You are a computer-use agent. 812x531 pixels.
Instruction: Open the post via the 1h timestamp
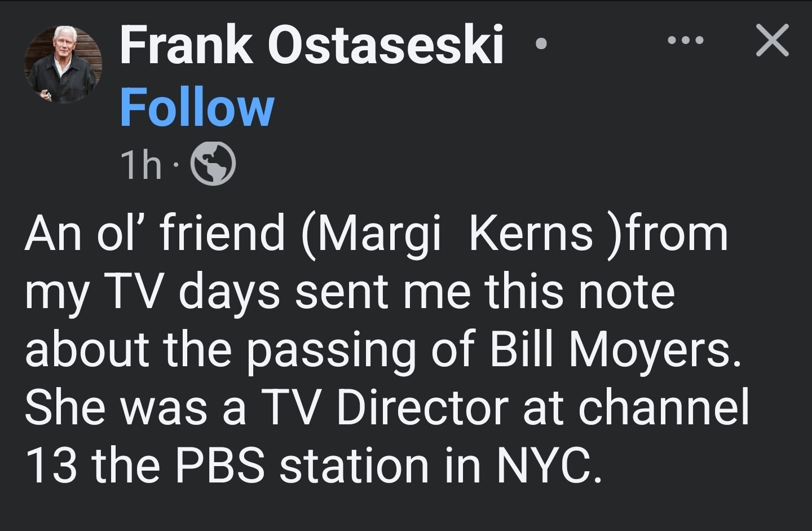coord(141,165)
